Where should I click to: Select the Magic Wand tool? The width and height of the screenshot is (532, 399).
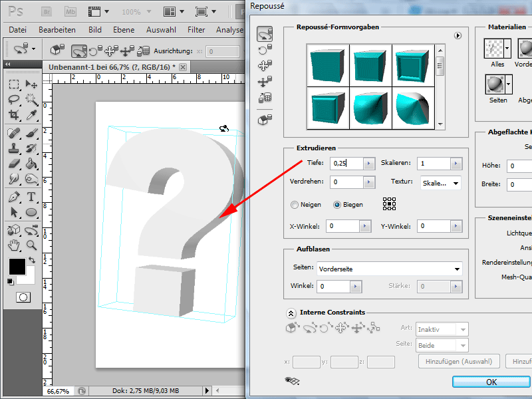point(31,99)
